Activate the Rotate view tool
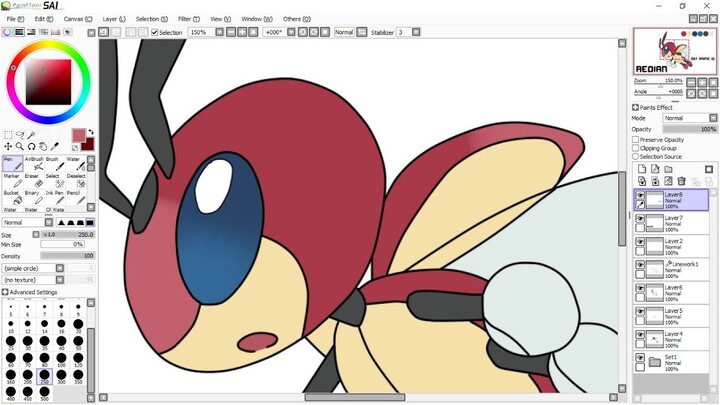720x405 pixels. click(31, 146)
